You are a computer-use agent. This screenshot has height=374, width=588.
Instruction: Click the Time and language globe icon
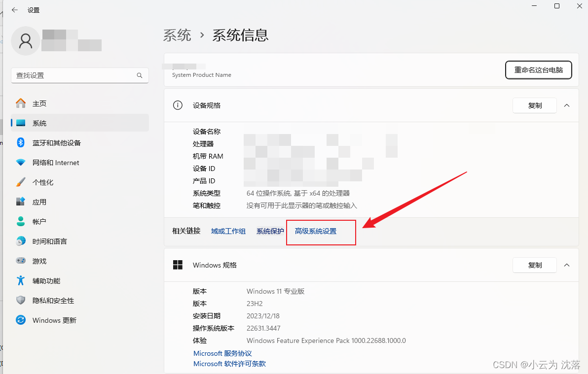(21, 241)
